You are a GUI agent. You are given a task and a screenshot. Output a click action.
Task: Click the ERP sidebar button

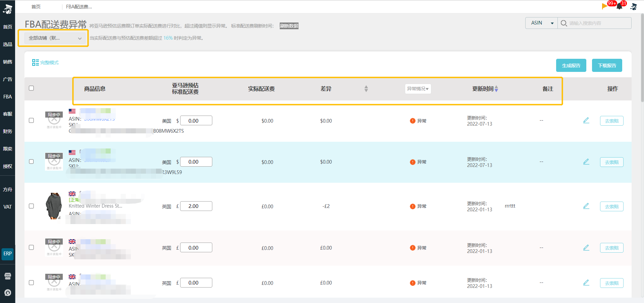(7, 254)
